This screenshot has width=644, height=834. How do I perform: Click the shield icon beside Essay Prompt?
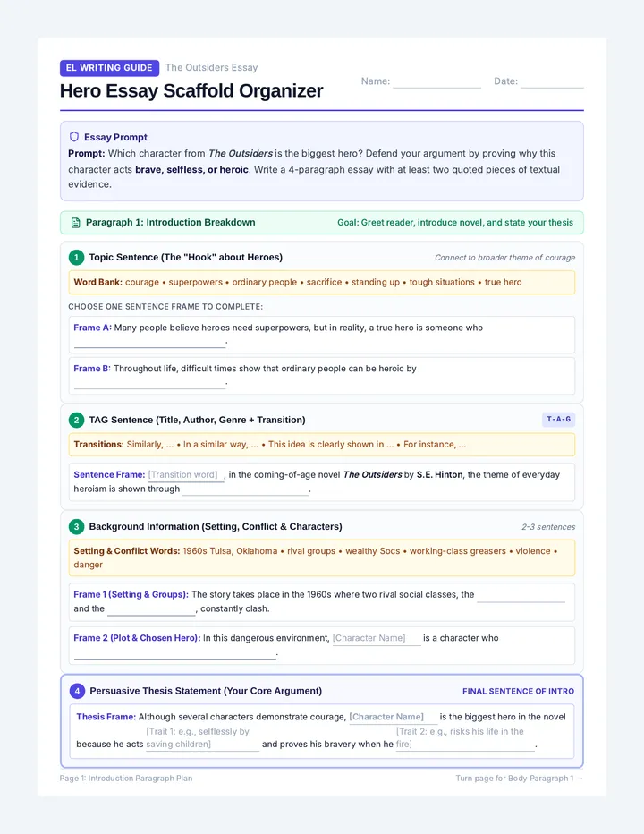tap(74, 137)
